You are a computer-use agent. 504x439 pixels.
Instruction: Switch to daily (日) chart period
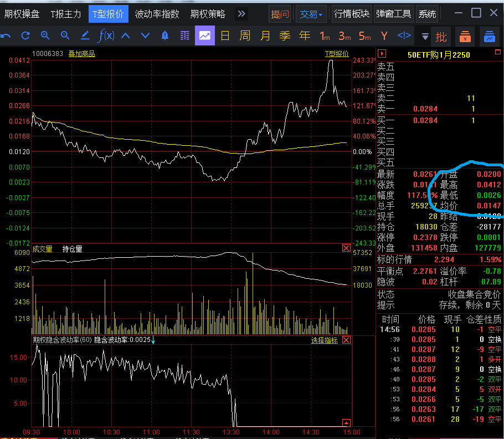(x=225, y=35)
